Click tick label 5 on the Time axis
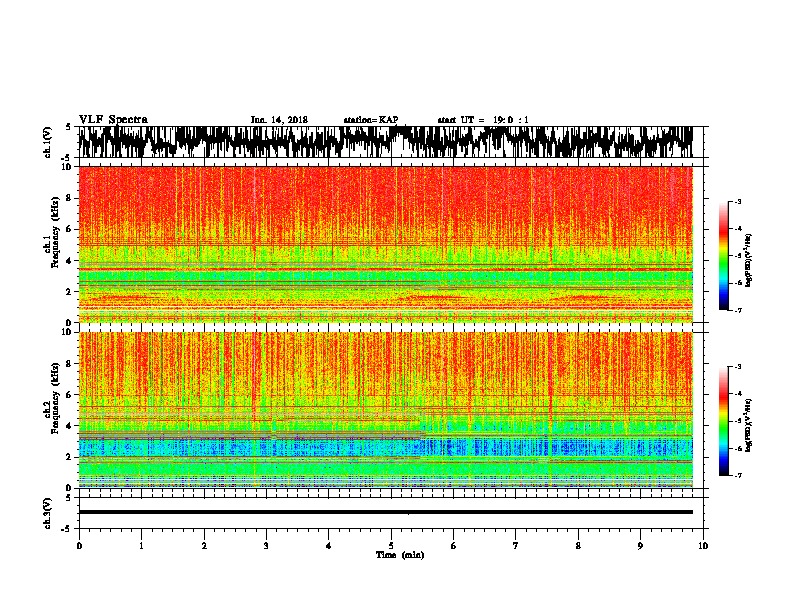 point(391,546)
